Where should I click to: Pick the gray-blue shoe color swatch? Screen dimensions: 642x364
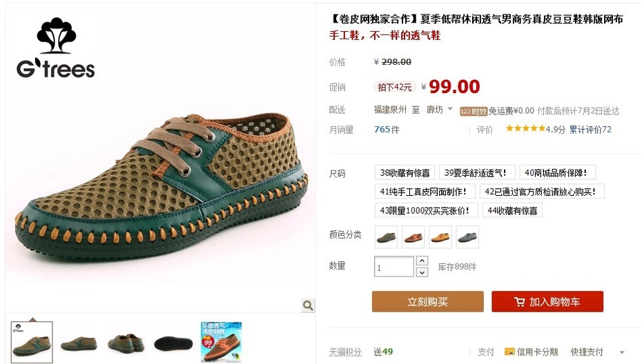[467, 236]
